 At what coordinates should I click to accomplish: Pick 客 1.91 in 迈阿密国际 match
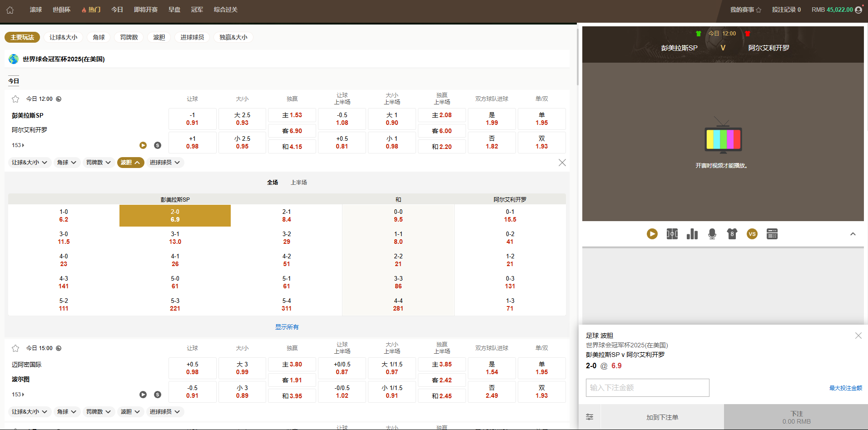(292, 381)
